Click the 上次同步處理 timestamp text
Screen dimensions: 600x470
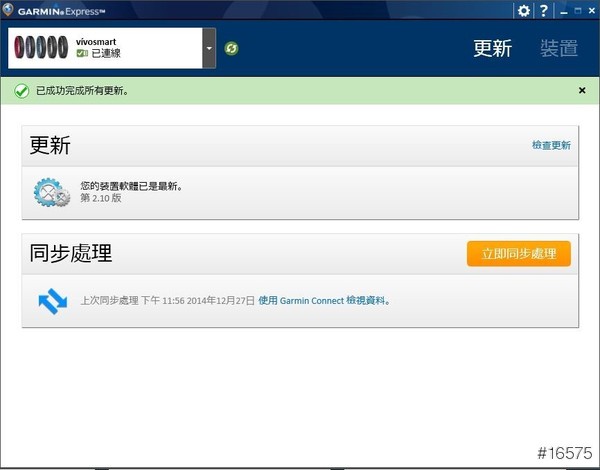pyautogui.click(x=168, y=300)
